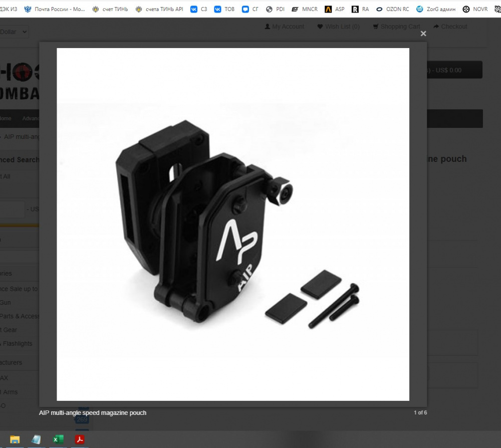
Task: Open the notepad app in taskbar
Action: [x=36, y=439]
